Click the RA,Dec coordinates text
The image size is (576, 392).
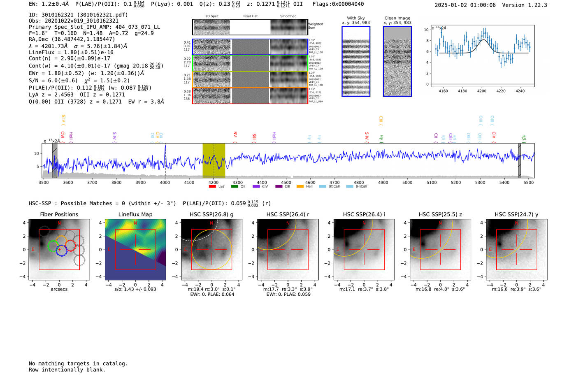[x=72, y=39]
